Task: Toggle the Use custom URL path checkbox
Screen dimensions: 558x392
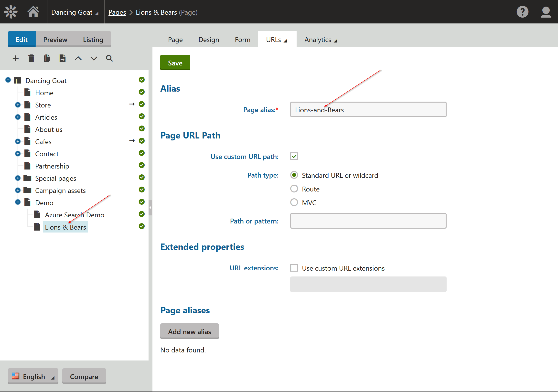Action: [294, 156]
